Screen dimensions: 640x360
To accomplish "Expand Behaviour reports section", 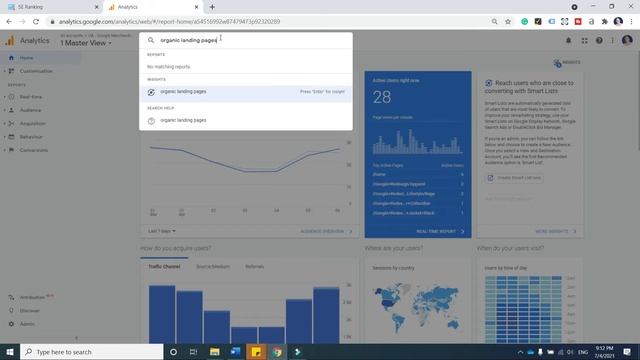I will pyautogui.click(x=31, y=137).
